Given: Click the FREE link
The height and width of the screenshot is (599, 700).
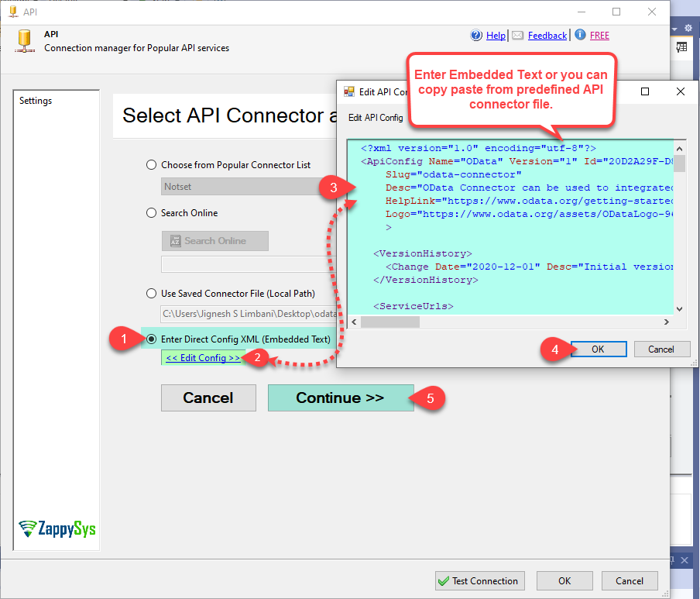Looking at the screenshot, I should coord(599,36).
